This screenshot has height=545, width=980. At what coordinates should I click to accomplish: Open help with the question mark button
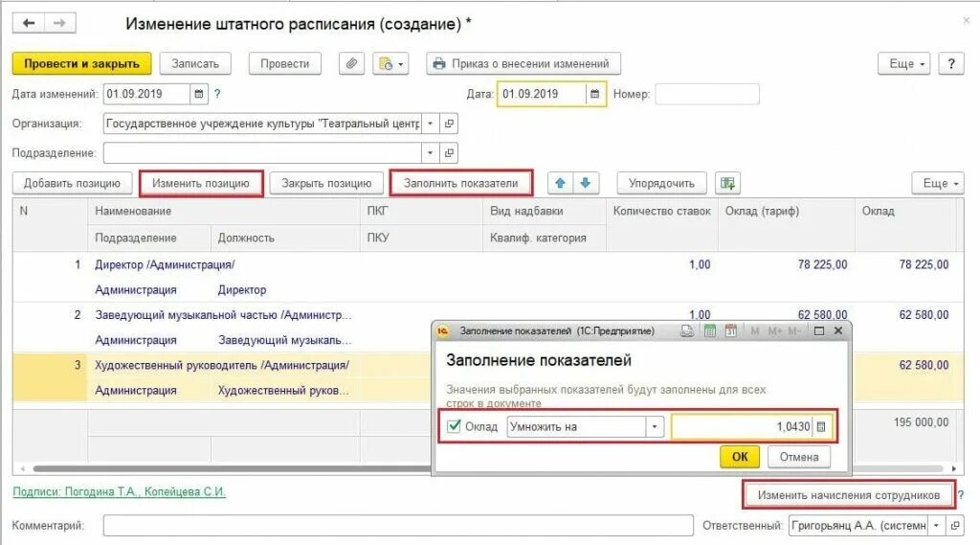click(951, 64)
